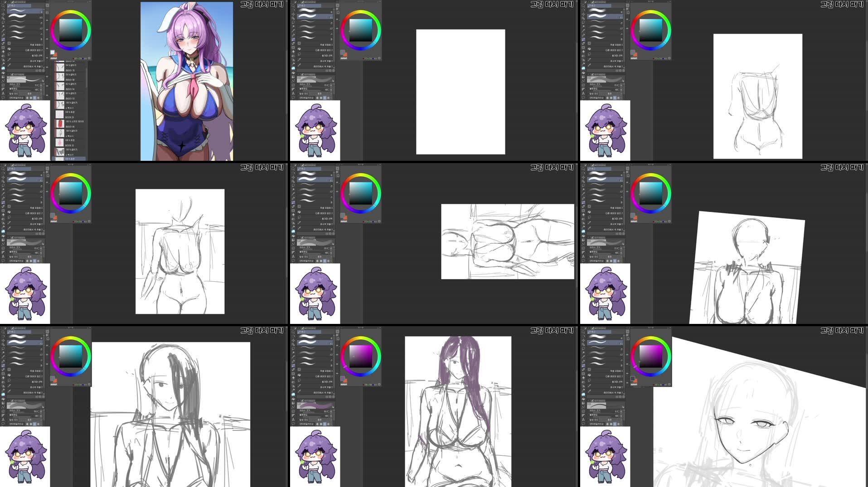
Task: Select the Lasso selection tool
Action: [x=4, y=22]
